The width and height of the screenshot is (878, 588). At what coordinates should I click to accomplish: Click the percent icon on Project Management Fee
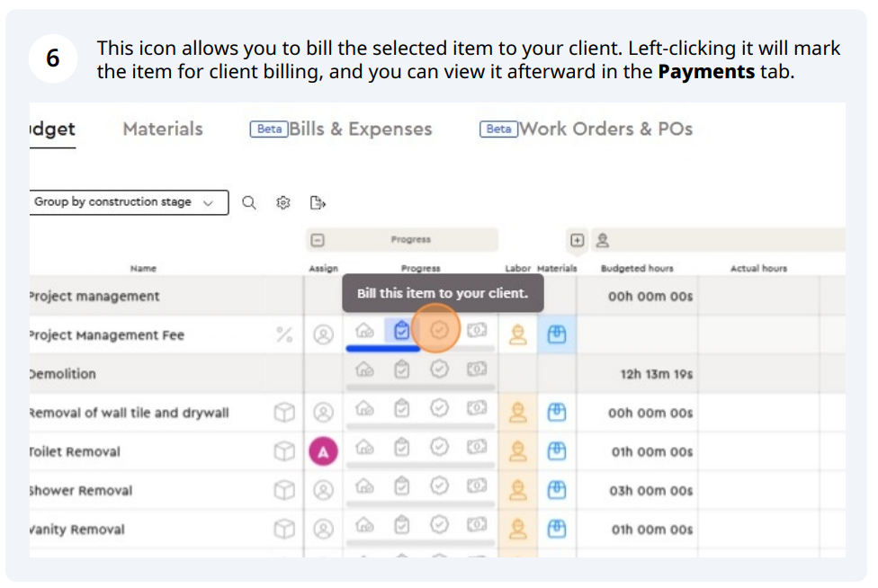click(284, 335)
